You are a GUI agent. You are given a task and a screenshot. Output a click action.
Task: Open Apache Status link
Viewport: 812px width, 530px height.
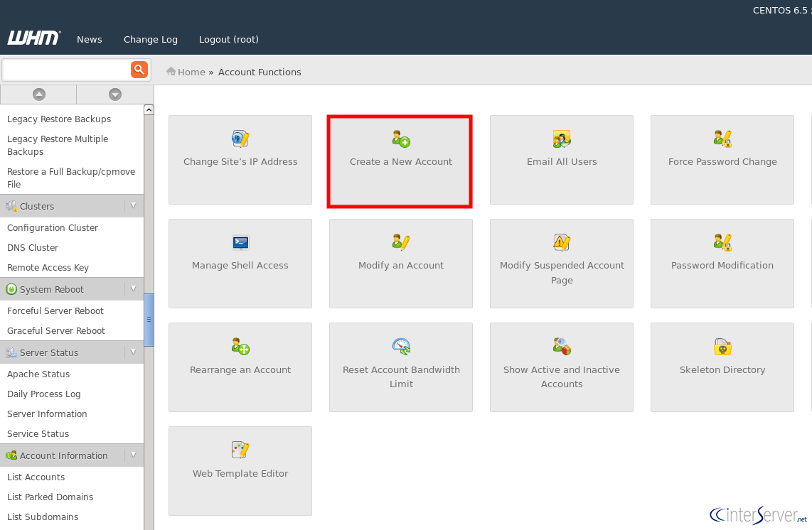tap(38, 374)
